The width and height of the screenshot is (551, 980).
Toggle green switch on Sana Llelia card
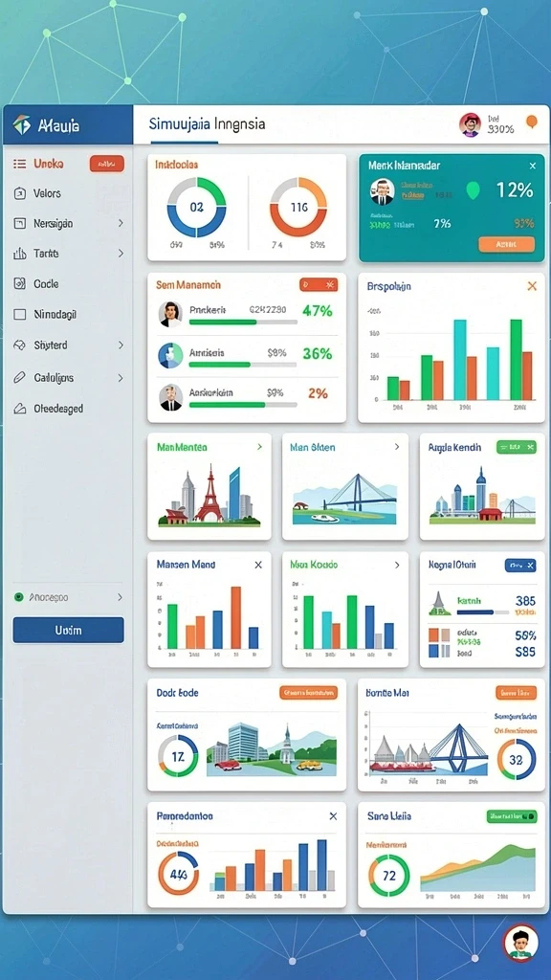(x=512, y=816)
